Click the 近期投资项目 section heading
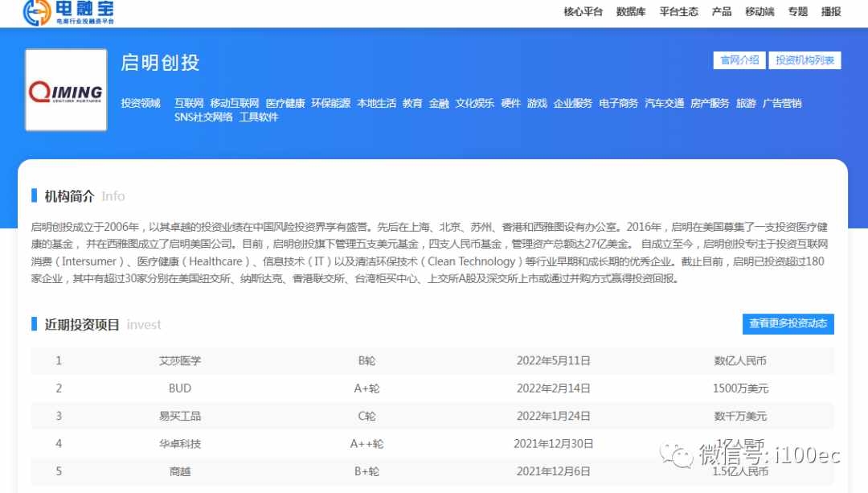Viewport: 868px width, 493px height. tap(82, 325)
